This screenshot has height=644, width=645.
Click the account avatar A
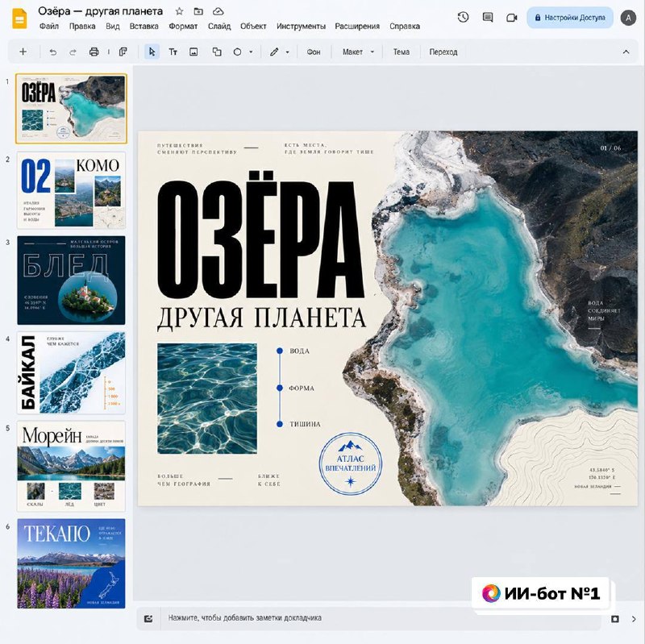pos(628,18)
